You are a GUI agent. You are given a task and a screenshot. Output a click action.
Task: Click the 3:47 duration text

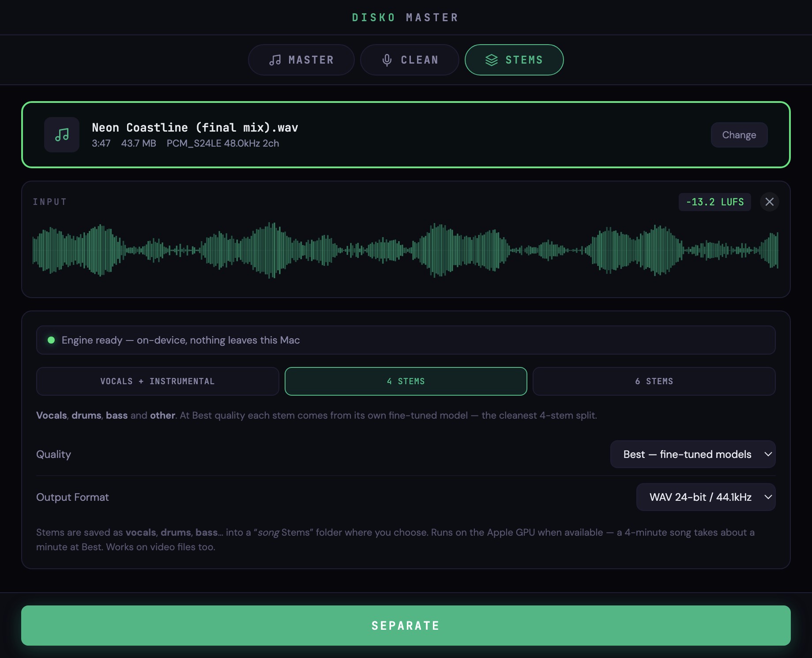pyautogui.click(x=101, y=143)
